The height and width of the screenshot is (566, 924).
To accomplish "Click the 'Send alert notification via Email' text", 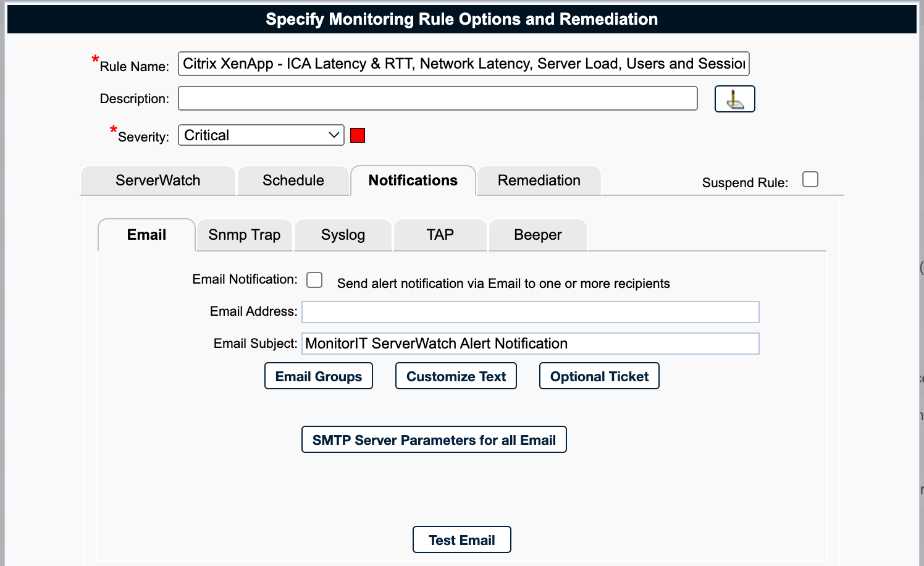I will (503, 284).
